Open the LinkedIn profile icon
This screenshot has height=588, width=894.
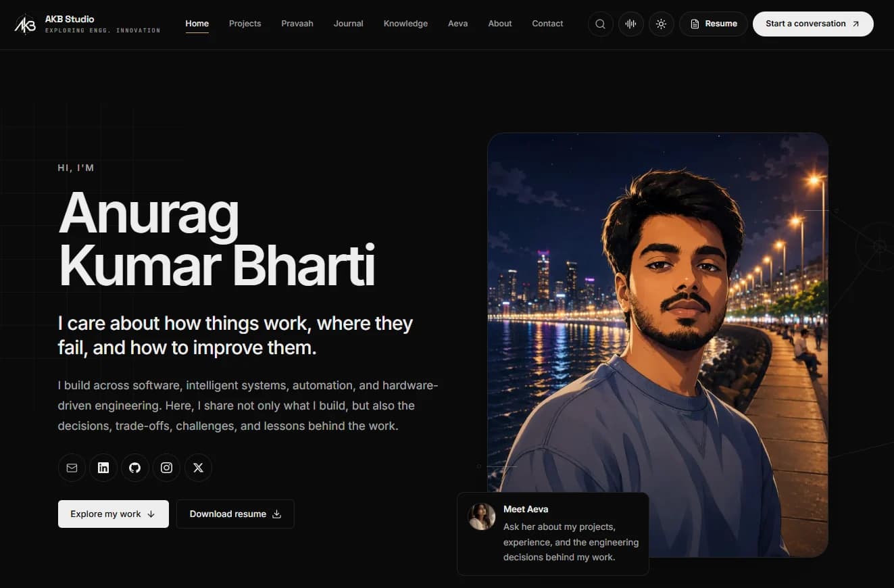point(103,468)
